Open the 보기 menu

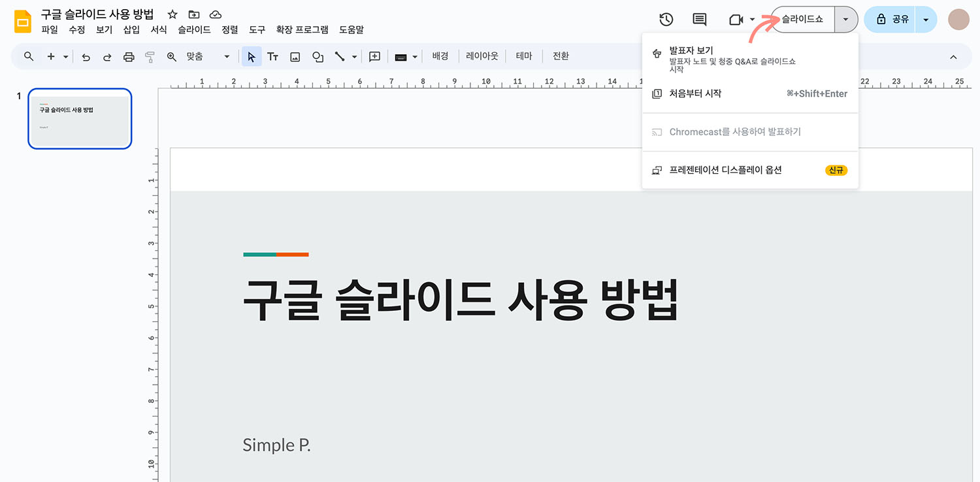(105, 30)
